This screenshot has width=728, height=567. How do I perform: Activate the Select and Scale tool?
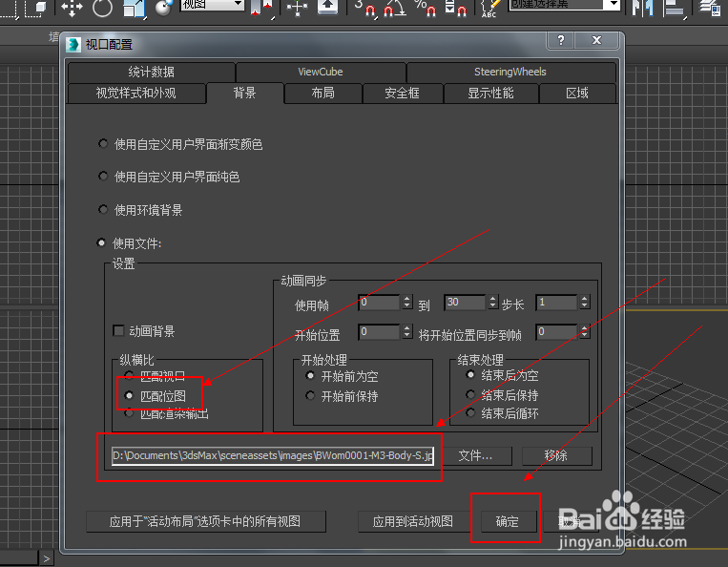tap(135, 8)
